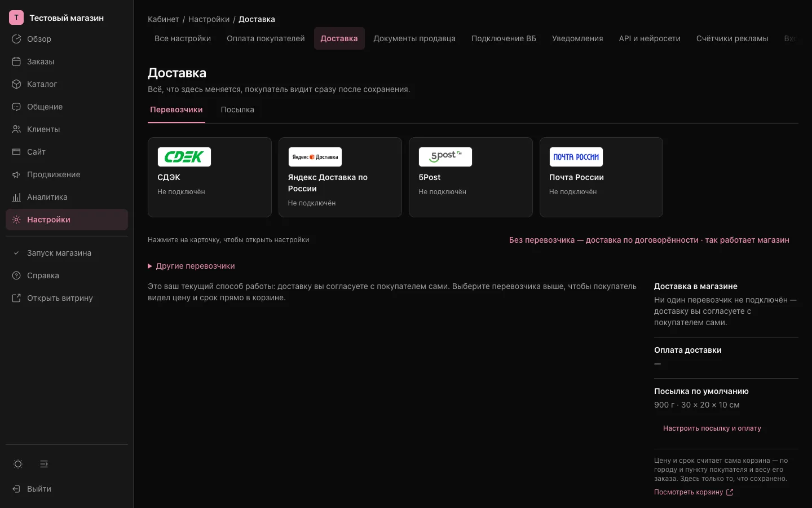Viewport: 812px width, 508px height.
Task: Click the Почта России logo
Action: 576,157
